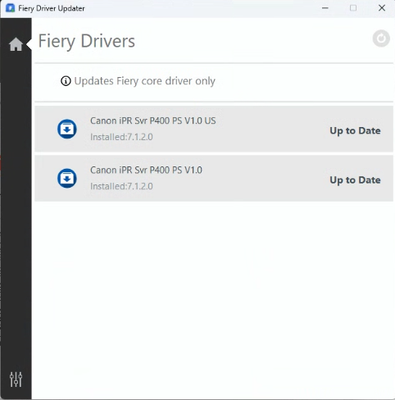Click Updates Fiery core driver only text

pyautogui.click(x=145, y=81)
